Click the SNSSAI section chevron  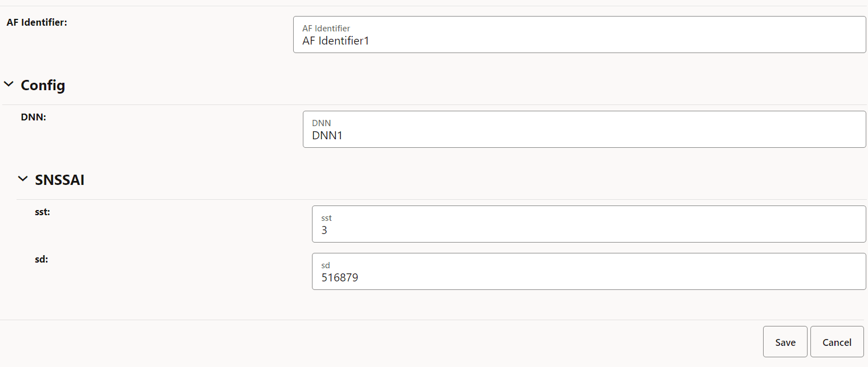pyautogui.click(x=23, y=178)
